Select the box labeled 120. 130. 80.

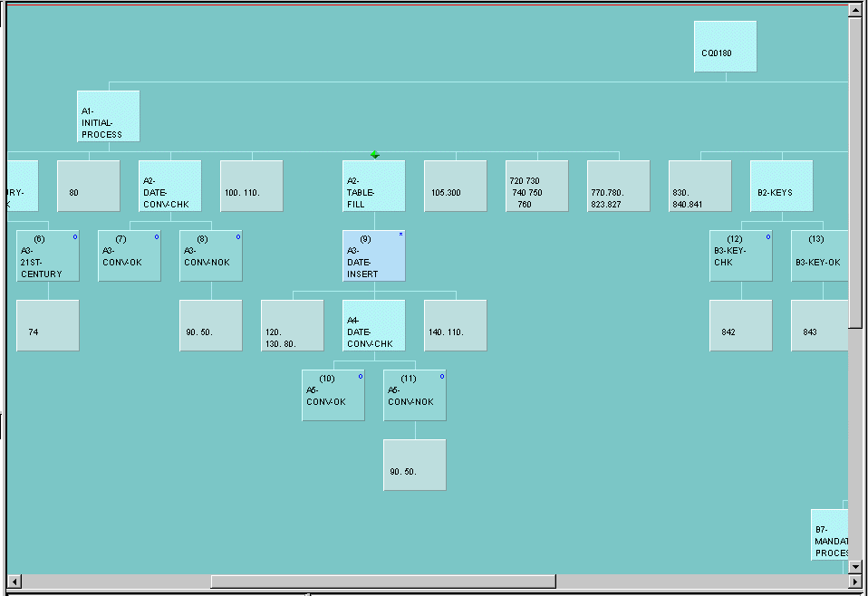coord(292,326)
